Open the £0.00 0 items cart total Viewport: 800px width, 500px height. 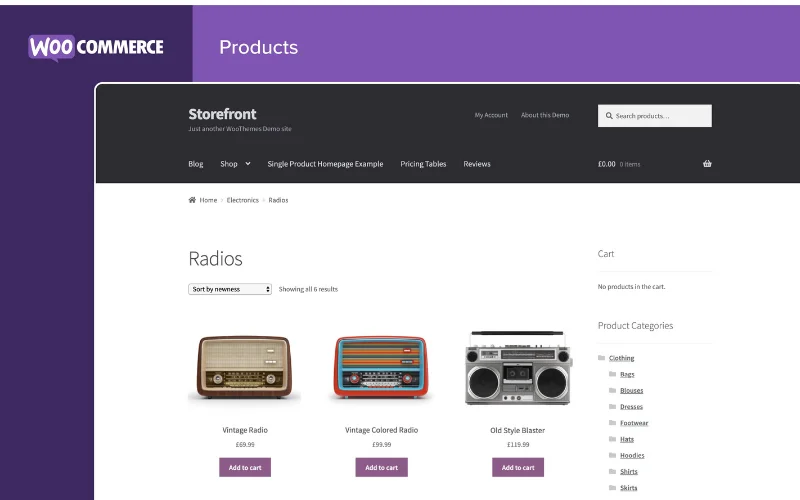(x=619, y=164)
